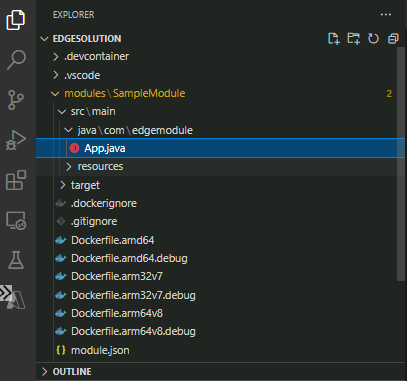
Task: Open the Explorer more actions menu
Action: (386, 15)
